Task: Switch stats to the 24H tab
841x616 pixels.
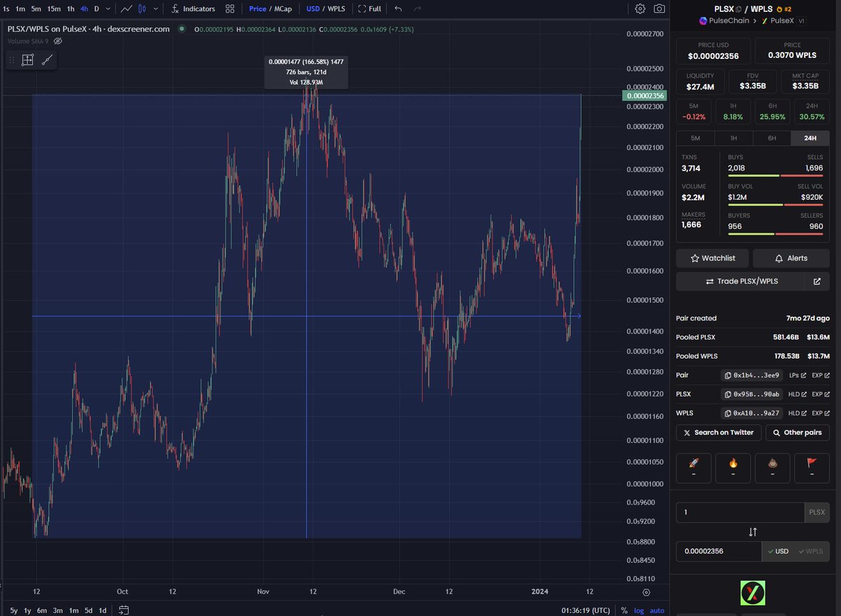Action: pyautogui.click(x=810, y=138)
